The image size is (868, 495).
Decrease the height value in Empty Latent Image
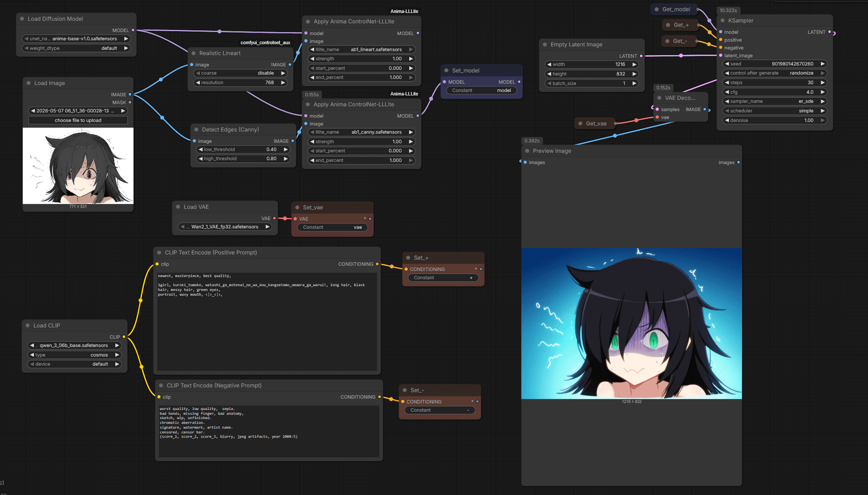[549, 74]
